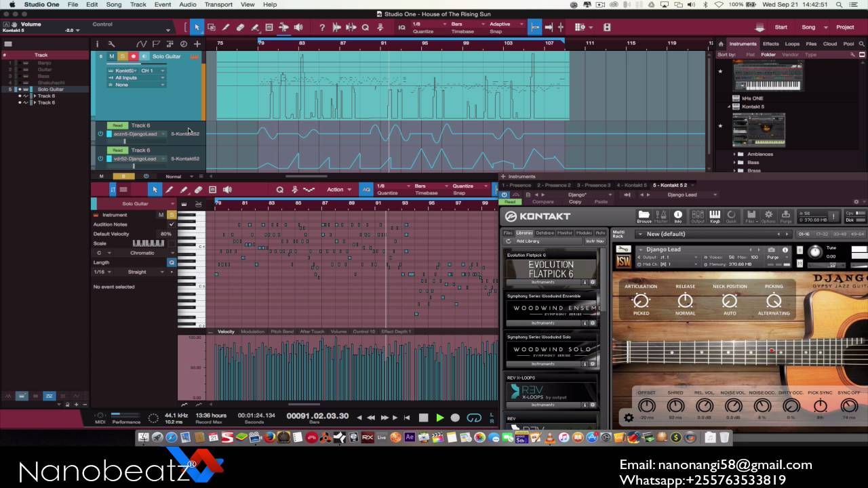
Task: Open the All Inputs dropdown on Solo Guitar
Action: point(136,78)
